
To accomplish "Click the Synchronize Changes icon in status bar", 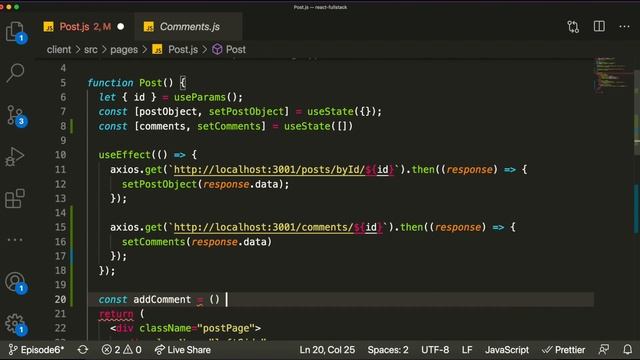I will (x=83, y=350).
